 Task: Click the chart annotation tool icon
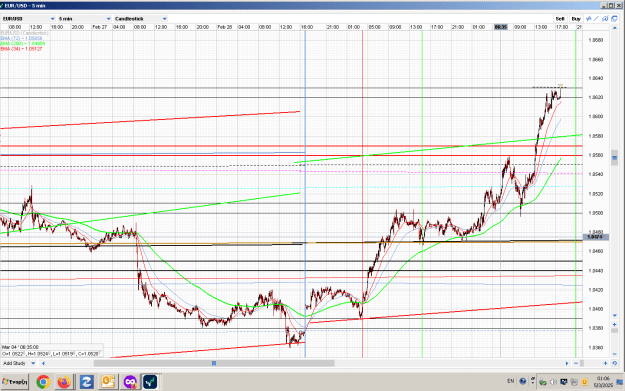tap(605, 19)
